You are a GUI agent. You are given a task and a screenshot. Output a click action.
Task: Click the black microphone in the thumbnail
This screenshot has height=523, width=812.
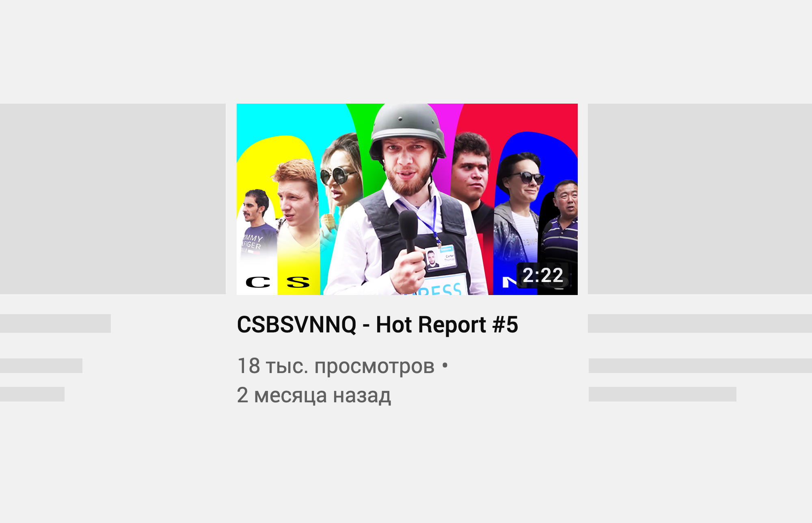click(408, 232)
